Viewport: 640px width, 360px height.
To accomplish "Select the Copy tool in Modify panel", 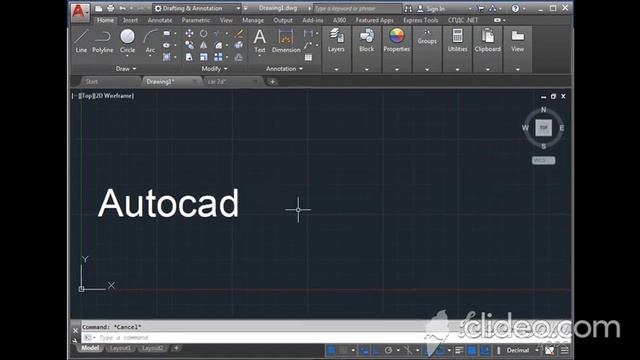I will coord(189,45).
